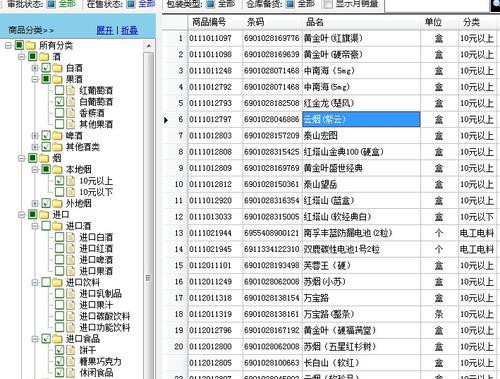The image size is (500, 379).
Task: Click the blue icon next to 审批状态 全部
Action: [x=51, y=4]
